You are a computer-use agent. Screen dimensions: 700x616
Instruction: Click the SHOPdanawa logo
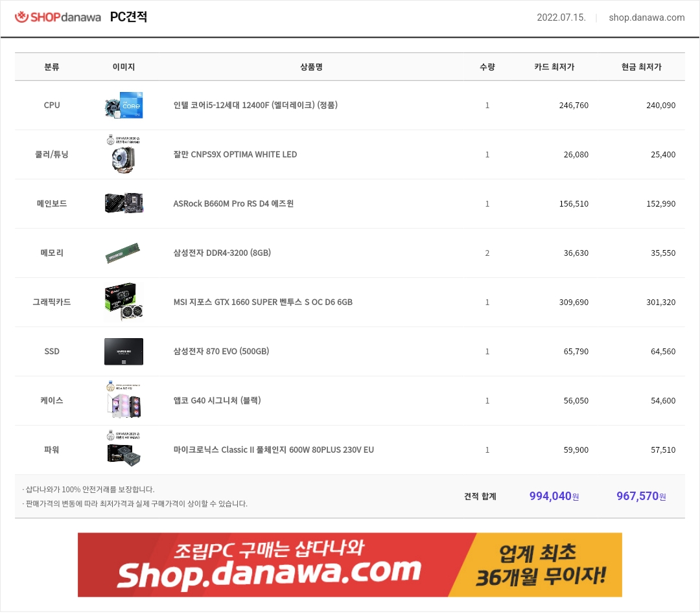[x=58, y=17]
